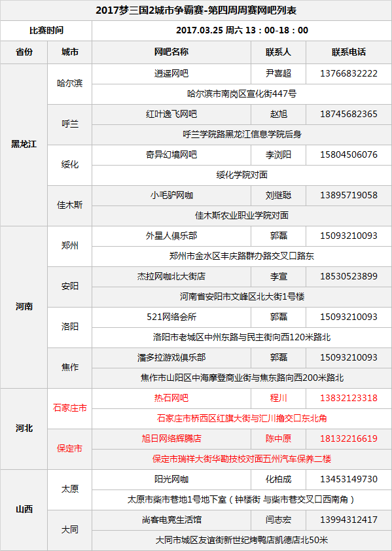
Task: Select the red 热石网吧 entry
Action: click(171, 398)
